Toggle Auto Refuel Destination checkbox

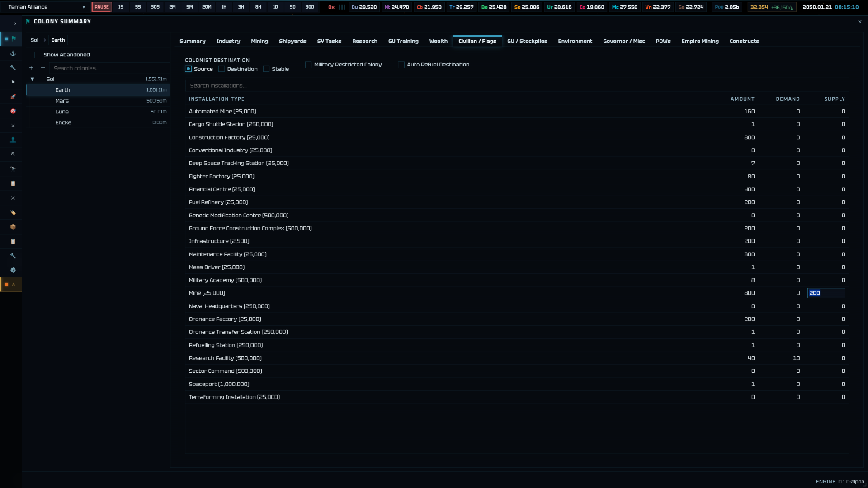401,65
